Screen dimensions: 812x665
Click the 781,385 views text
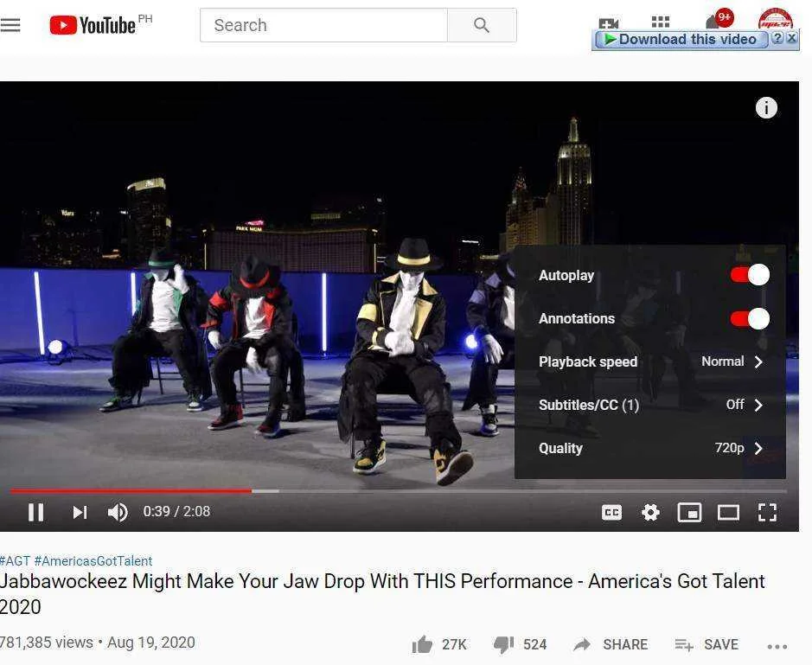(47, 643)
